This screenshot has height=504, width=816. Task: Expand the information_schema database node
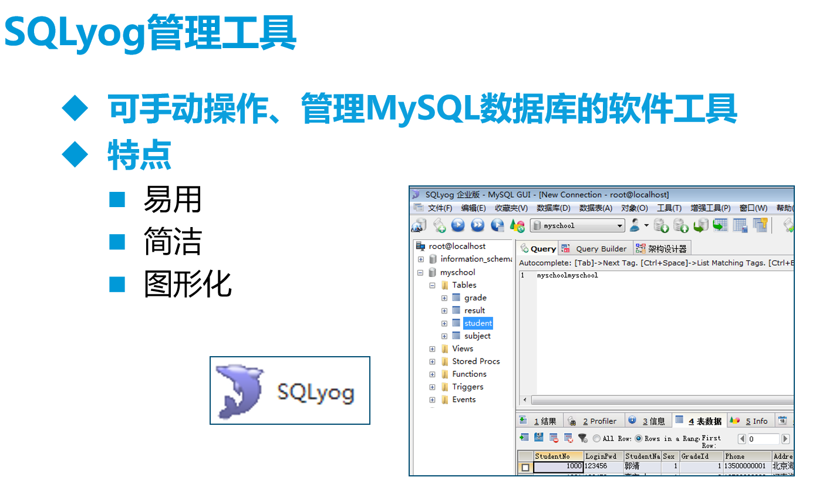[x=421, y=259]
